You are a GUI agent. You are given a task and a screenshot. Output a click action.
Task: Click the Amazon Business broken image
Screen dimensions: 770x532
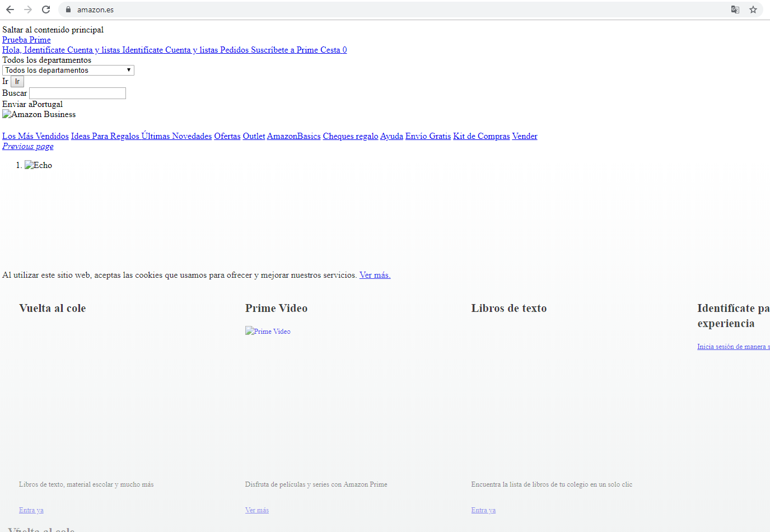click(x=39, y=114)
